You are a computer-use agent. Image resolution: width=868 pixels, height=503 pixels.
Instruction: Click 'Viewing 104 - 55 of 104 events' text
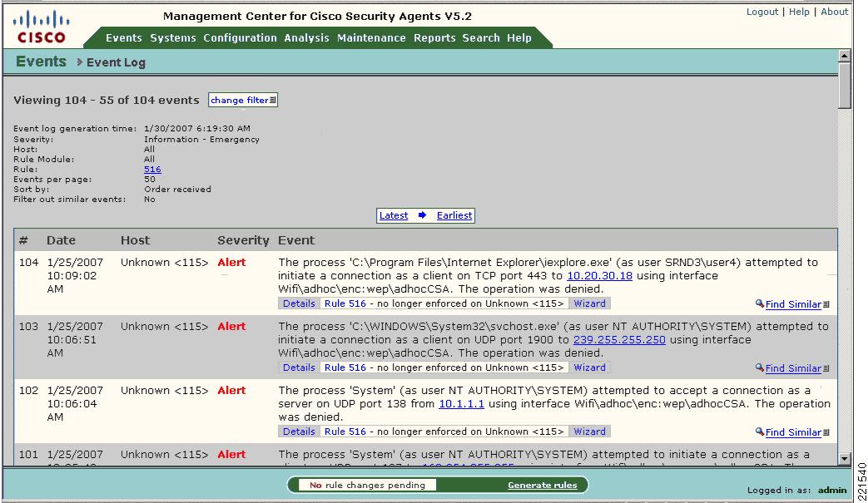107,100
